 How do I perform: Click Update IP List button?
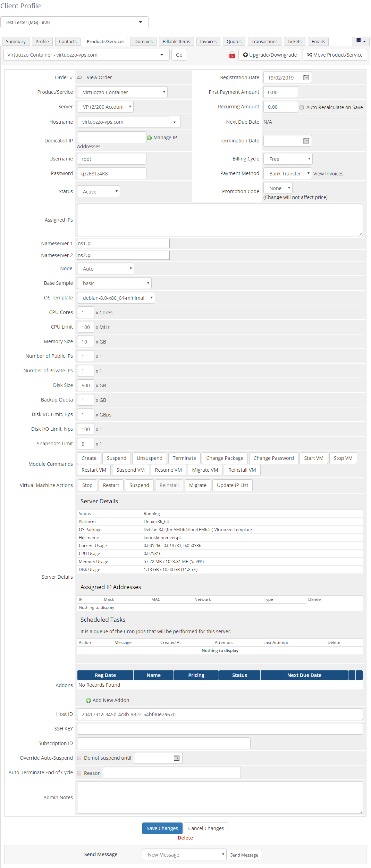tap(233, 485)
